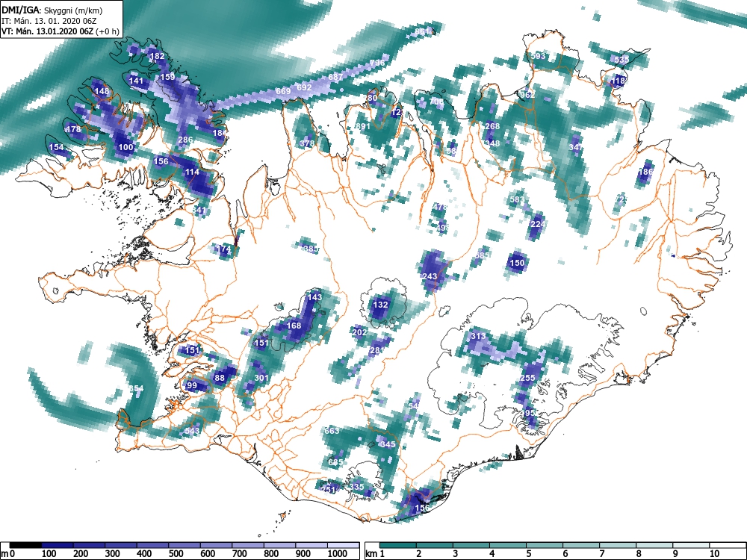The image size is (747, 560).
Task: Click the '10' tick on the km legend
Action: pos(714,554)
